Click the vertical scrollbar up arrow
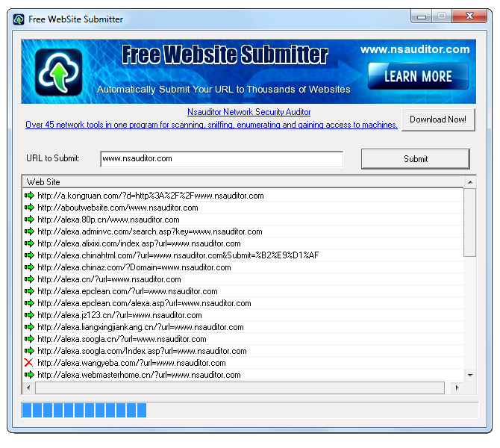Viewport: 500px width, 448px height. coord(469,181)
